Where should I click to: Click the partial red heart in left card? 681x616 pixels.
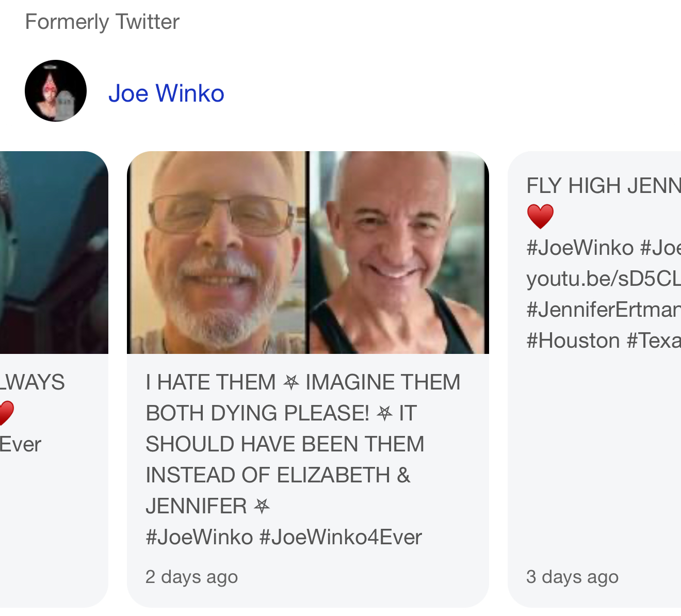(x=6, y=413)
